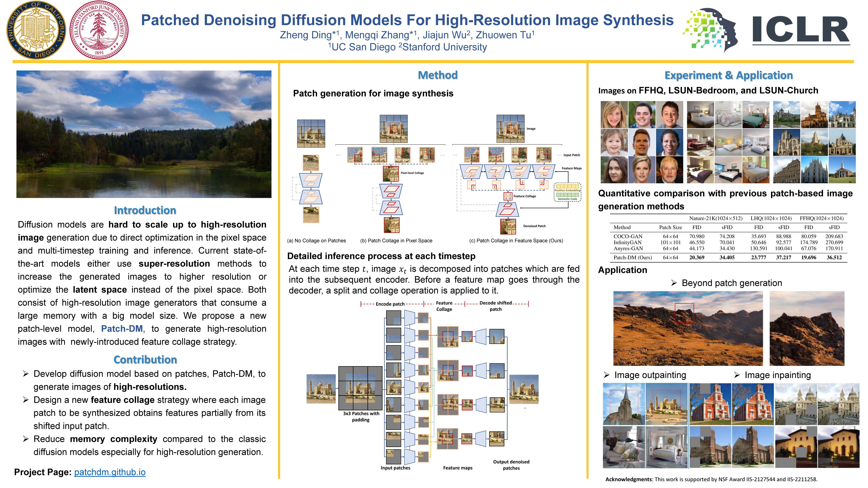Click the UC San Diego seal logo
The image size is (868, 488).
pyautogui.click(x=36, y=30)
